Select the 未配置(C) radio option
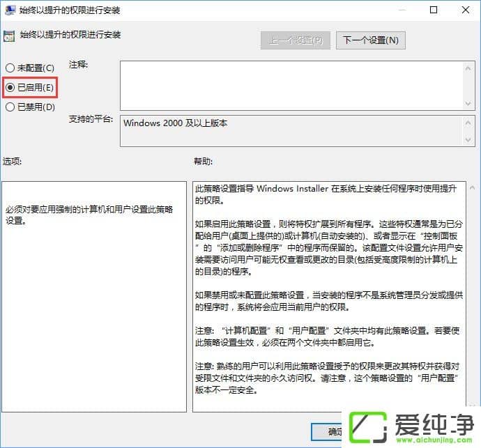Screen dimensions: 481x448 pyautogui.click(x=10, y=68)
